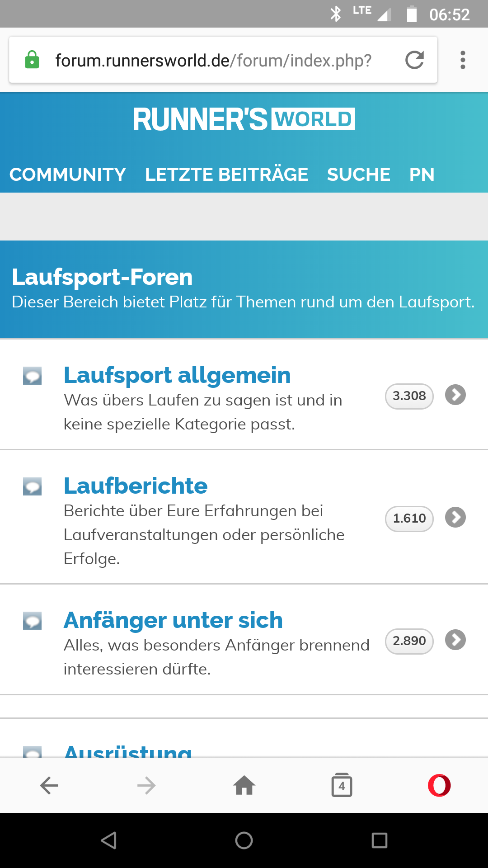Expand the Anfänger unter sich arrow
The height and width of the screenshot is (868, 488).
click(455, 640)
